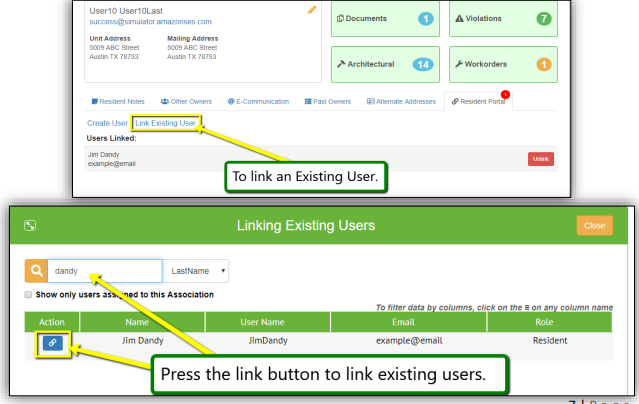
Task: Open the Architectural tile
Action: coord(385,64)
